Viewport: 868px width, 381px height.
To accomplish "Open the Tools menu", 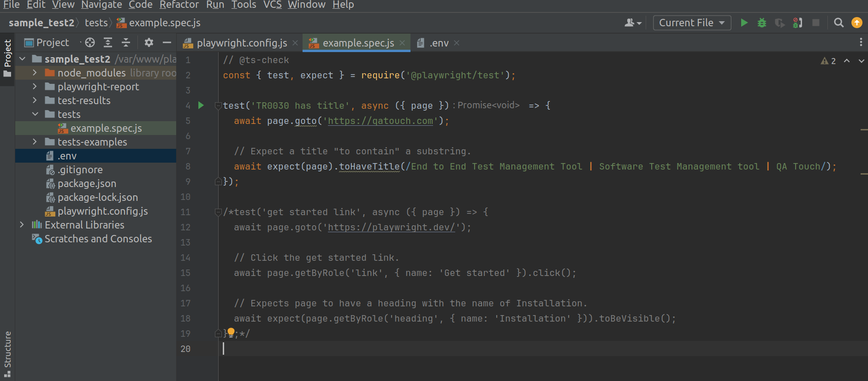I will [244, 5].
